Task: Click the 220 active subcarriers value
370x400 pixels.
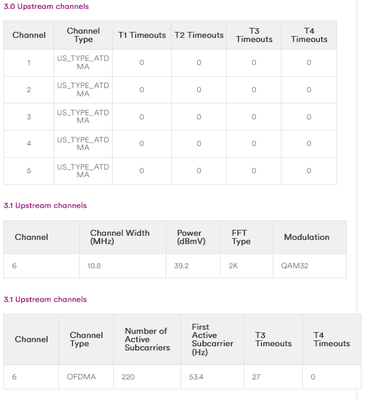Action: pos(128,377)
